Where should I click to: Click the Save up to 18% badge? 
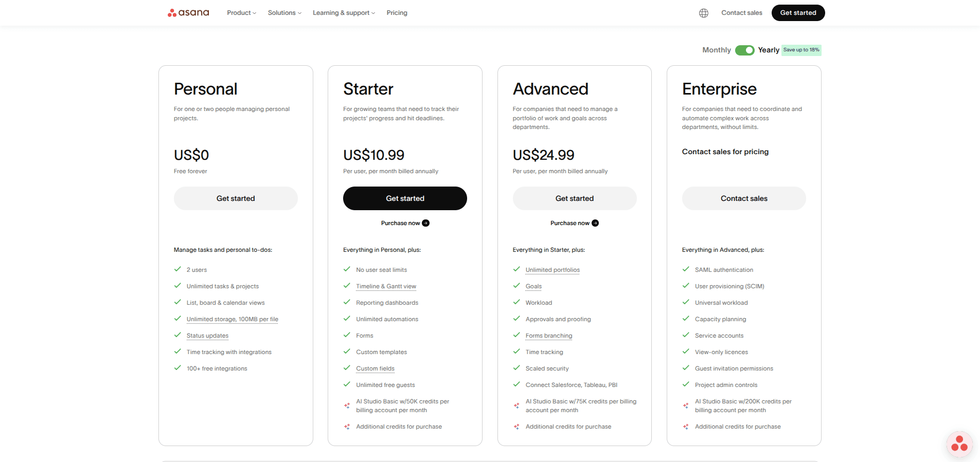(801, 50)
